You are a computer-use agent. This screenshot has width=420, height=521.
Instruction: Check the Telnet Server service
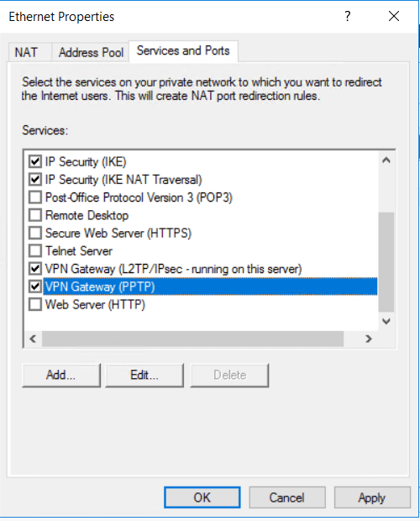click(35, 251)
